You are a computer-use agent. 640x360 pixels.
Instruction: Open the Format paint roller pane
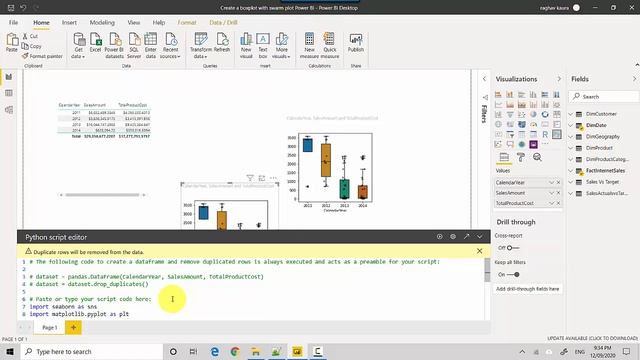521,157
